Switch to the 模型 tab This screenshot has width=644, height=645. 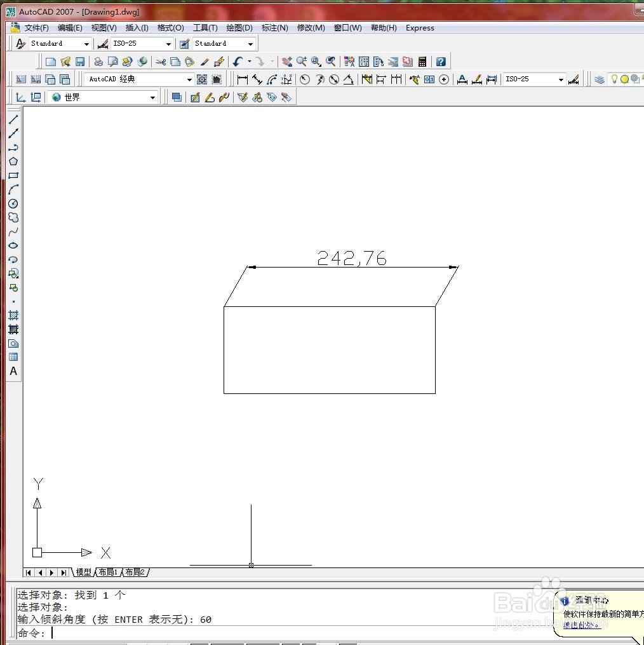(x=83, y=572)
